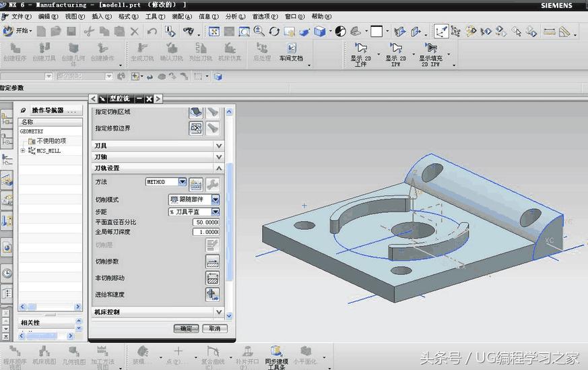Click the new method icon next to METHOD
588x370 pixels.
tap(196, 183)
